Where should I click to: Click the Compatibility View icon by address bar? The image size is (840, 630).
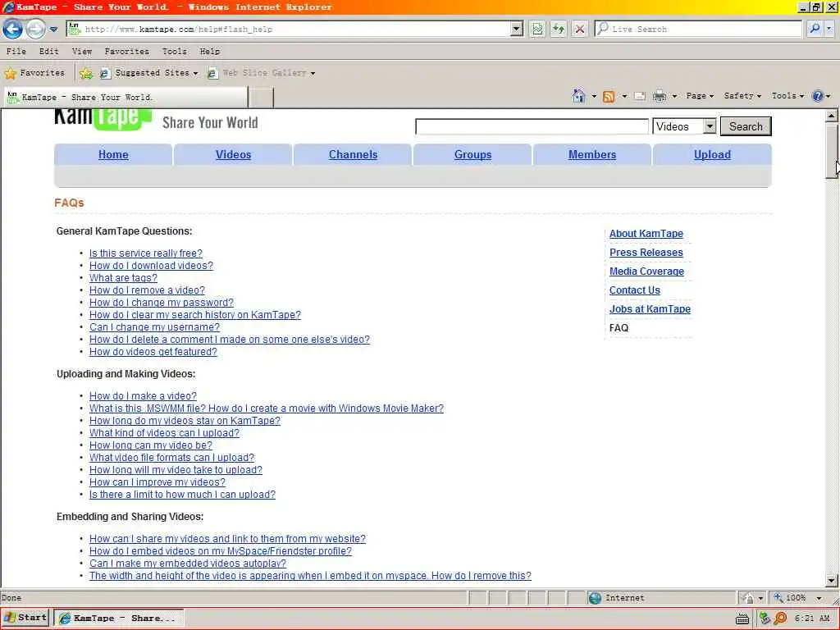[536, 29]
